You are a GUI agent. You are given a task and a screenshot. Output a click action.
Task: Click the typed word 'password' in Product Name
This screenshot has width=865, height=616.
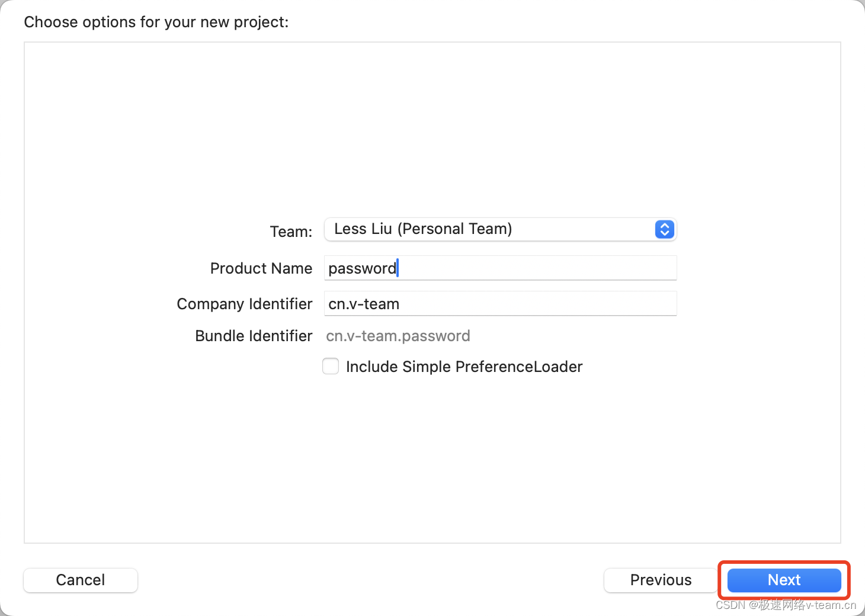(362, 268)
